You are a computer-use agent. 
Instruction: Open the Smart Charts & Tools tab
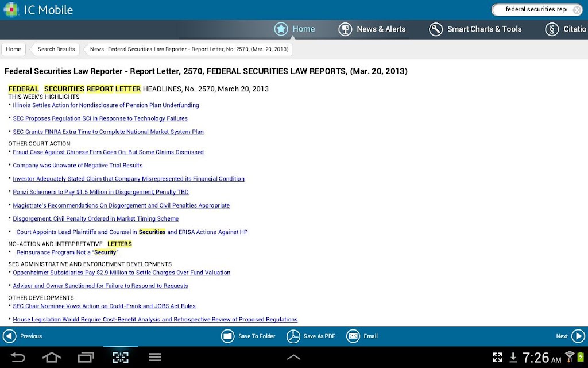[484, 29]
